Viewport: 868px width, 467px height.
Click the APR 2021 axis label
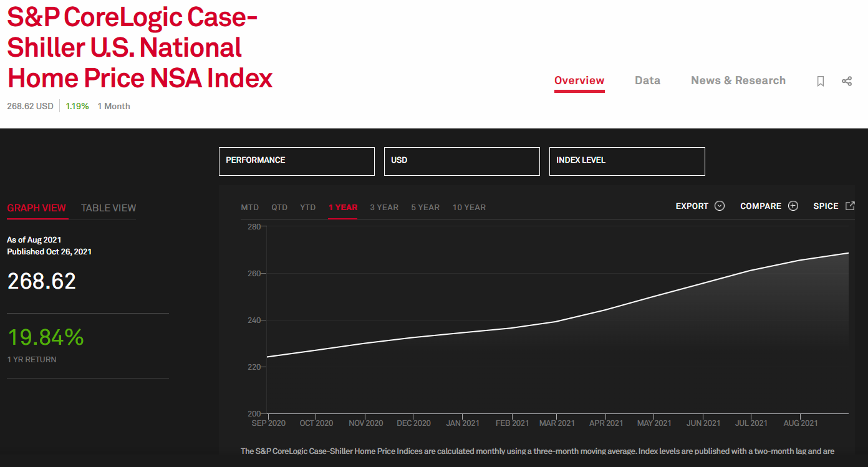606,423
